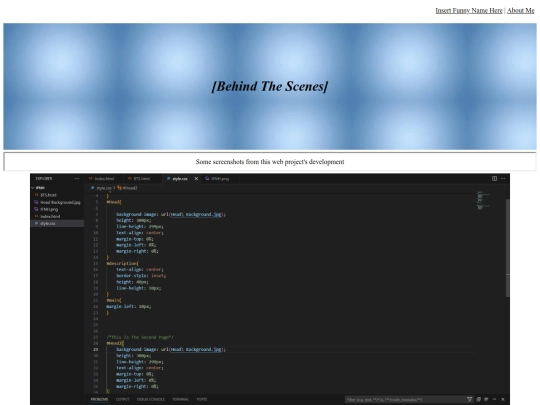The height and width of the screenshot is (405, 540).
Task: Switch to the PORTS panel tab
Action: point(202,399)
